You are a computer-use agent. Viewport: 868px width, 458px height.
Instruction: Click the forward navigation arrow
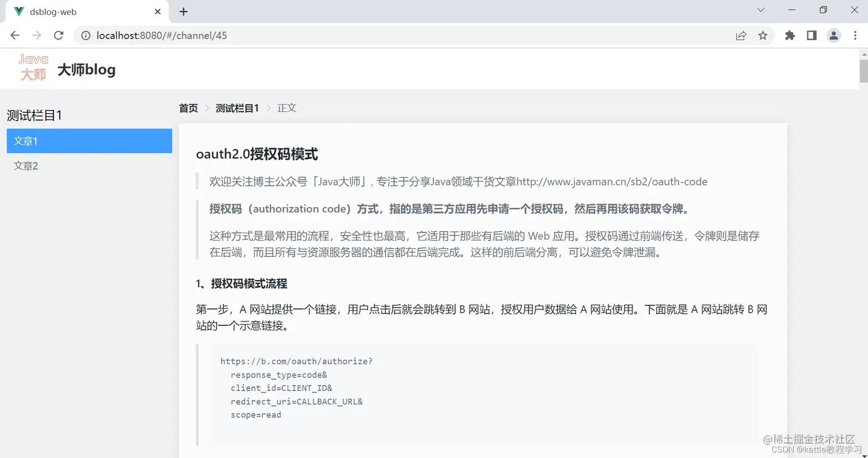36,35
